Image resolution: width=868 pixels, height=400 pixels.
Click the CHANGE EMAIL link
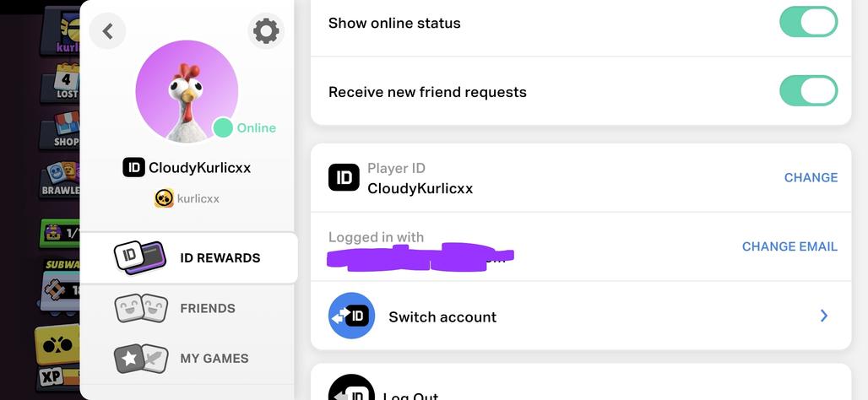click(789, 246)
